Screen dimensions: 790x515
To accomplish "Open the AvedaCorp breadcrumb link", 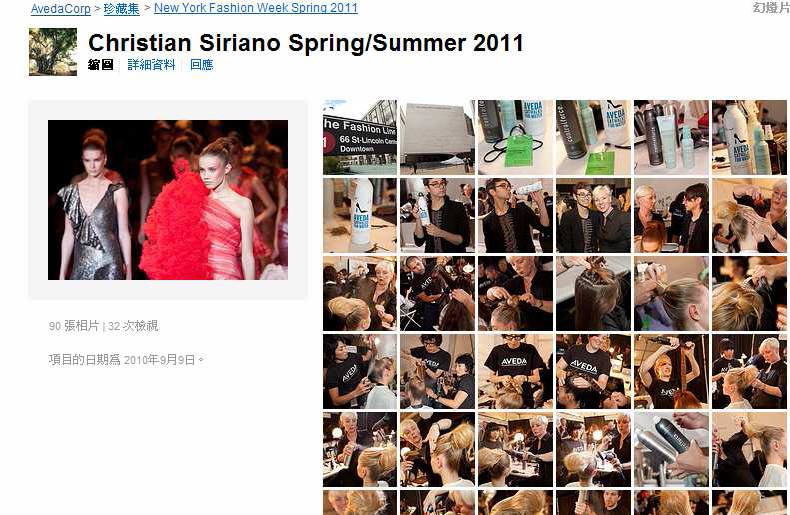I will point(60,9).
